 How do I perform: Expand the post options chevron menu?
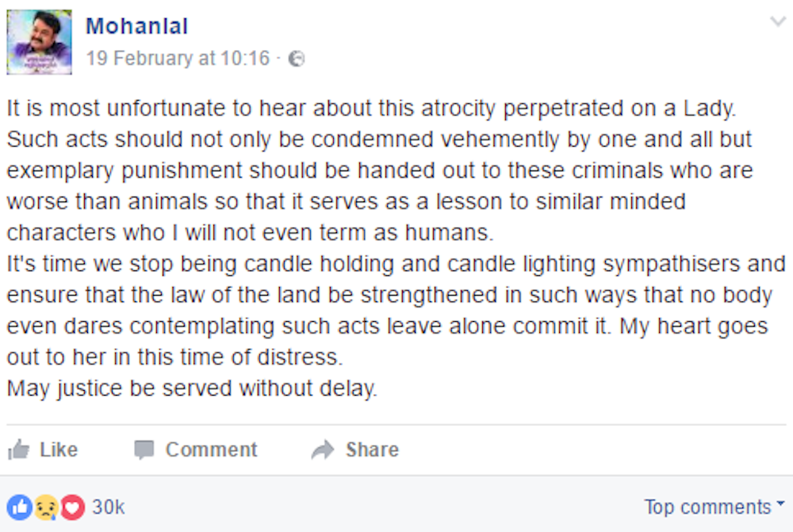(x=778, y=21)
